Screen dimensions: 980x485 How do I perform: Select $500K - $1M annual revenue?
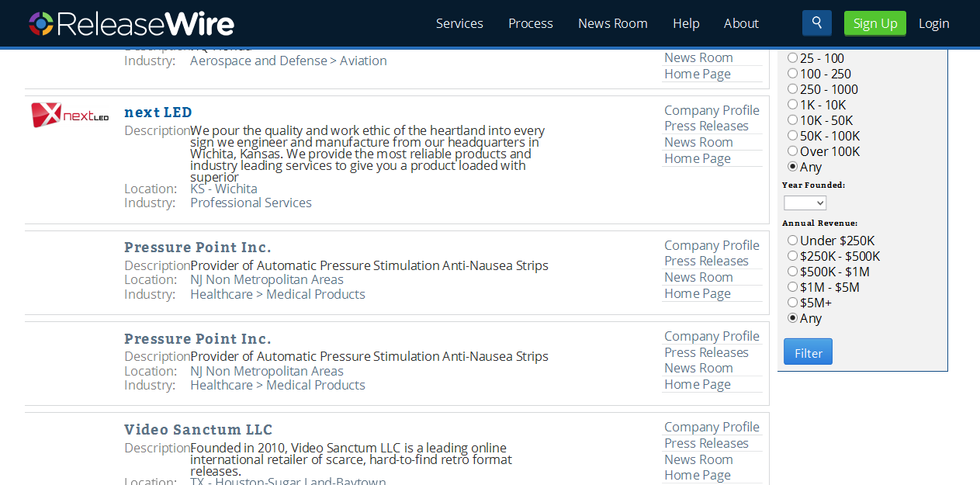(793, 272)
